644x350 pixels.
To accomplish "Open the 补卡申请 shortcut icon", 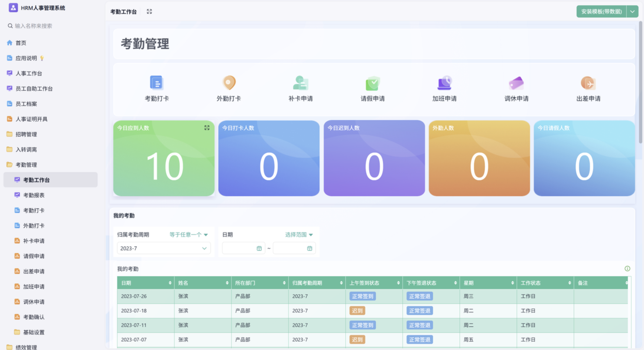I will [301, 82].
